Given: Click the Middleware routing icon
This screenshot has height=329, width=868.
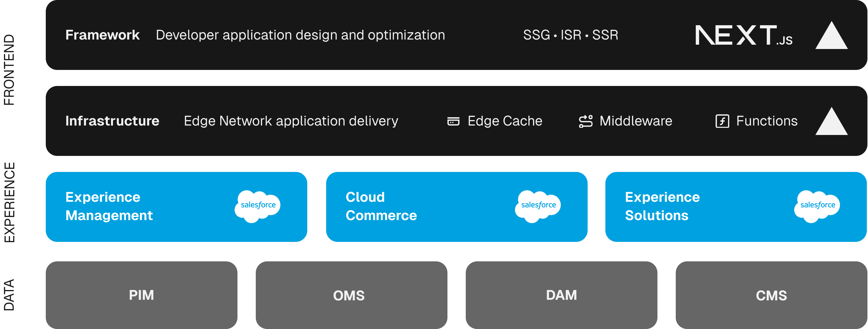Looking at the screenshot, I should (586, 121).
